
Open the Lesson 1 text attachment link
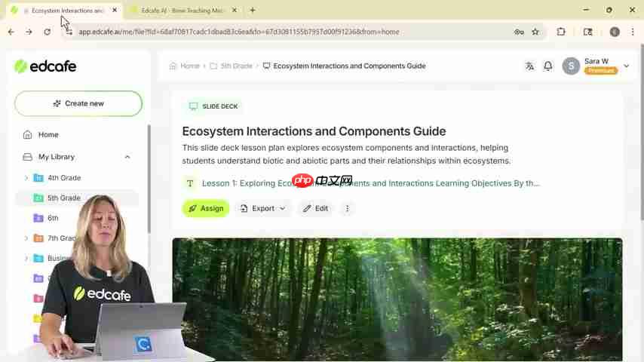[370, 183]
